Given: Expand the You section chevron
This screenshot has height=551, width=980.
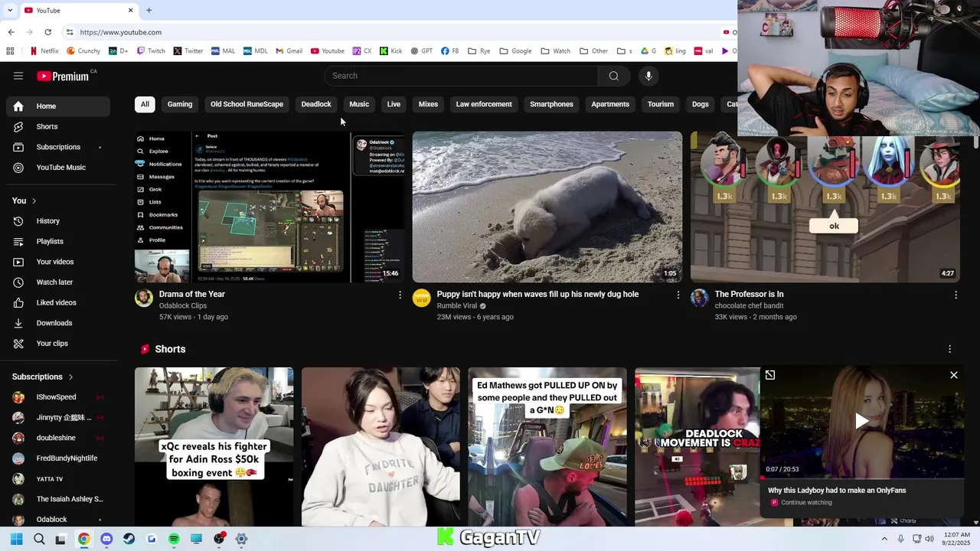Looking at the screenshot, I should tap(34, 201).
